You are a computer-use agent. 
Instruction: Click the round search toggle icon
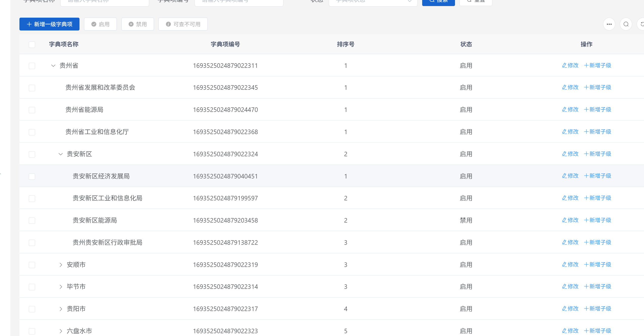[x=626, y=24]
